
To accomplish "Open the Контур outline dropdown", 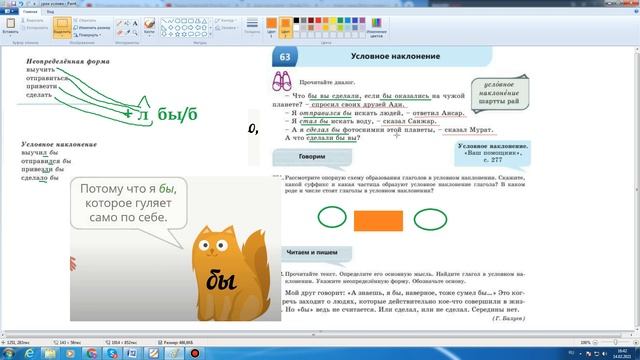I will pyautogui.click(x=225, y=20).
